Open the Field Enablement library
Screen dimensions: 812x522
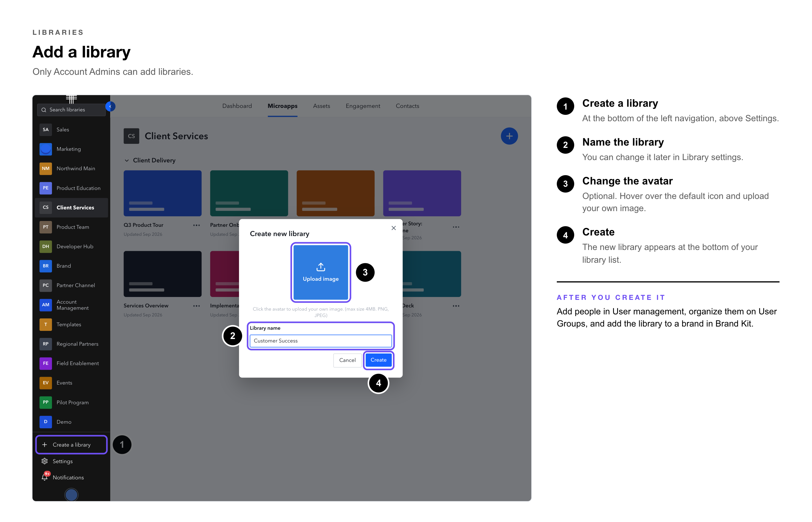click(x=71, y=363)
